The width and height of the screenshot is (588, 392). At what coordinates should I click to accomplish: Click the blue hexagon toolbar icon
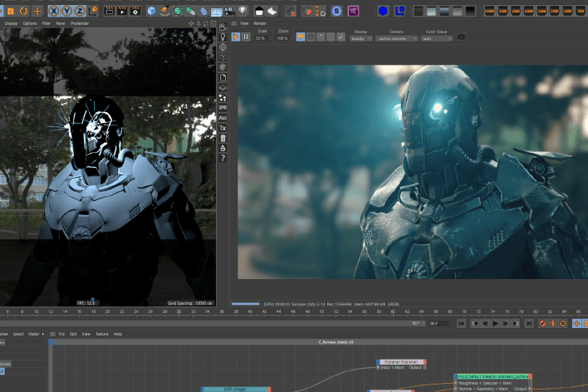pyautogui.click(x=383, y=11)
